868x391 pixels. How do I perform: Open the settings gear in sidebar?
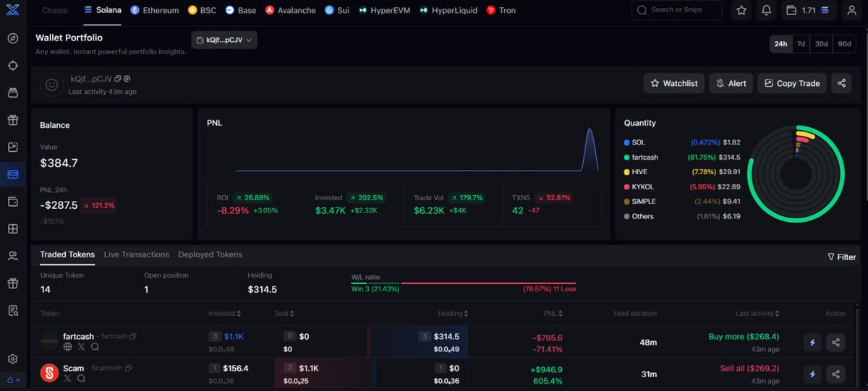coord(13,359)
